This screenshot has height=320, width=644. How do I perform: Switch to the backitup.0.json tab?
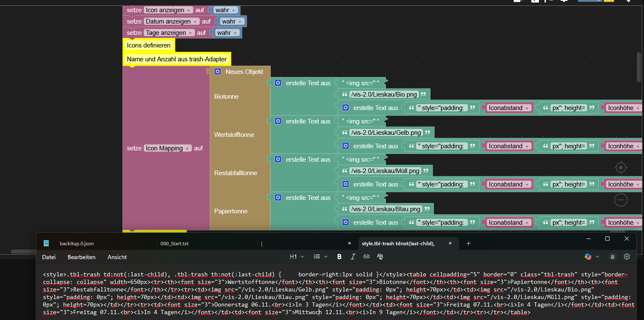pyautogui.click(x=77, y=243)
